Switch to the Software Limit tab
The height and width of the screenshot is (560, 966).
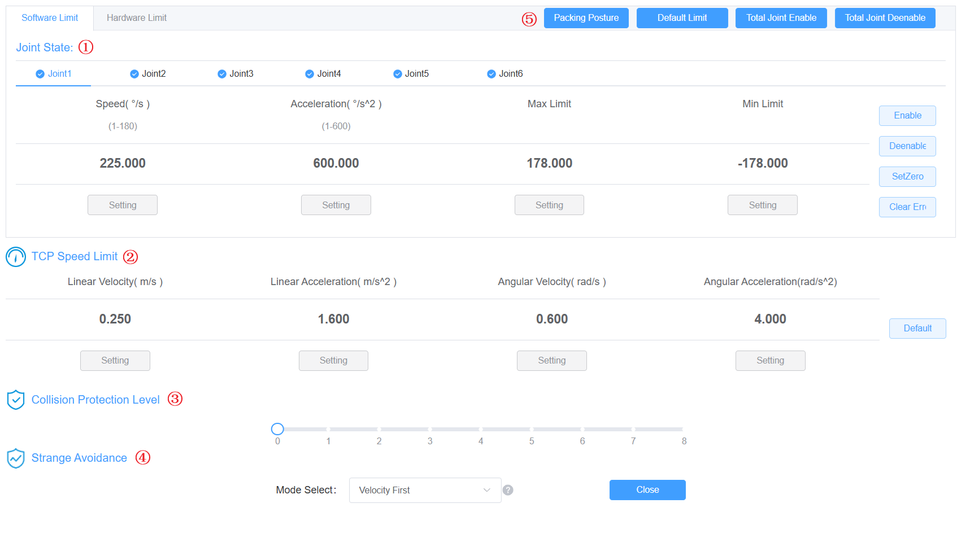(50, 17)
